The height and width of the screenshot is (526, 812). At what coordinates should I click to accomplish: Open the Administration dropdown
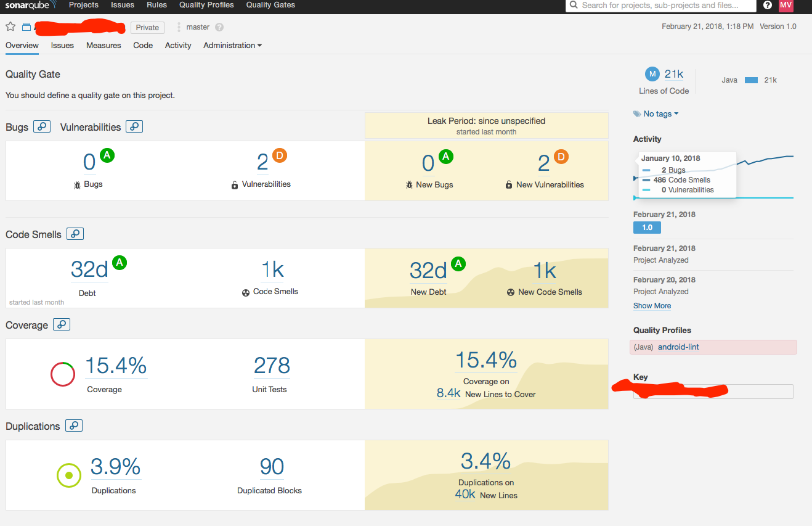pos(232,45)
